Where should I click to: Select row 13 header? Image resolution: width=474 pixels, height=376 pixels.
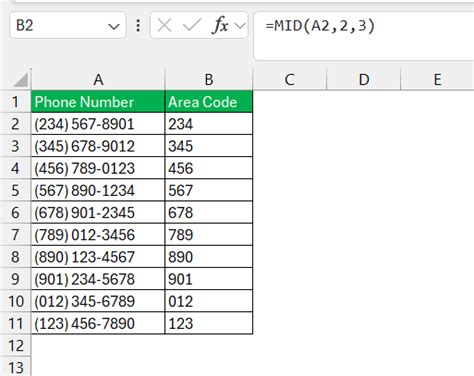15,367
